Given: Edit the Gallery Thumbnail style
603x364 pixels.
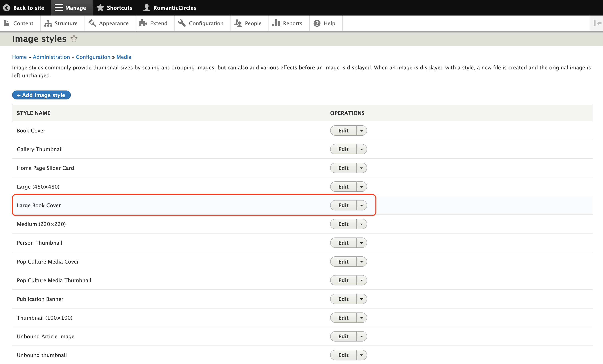Looking at the screenshot, I should click(343, 149).
